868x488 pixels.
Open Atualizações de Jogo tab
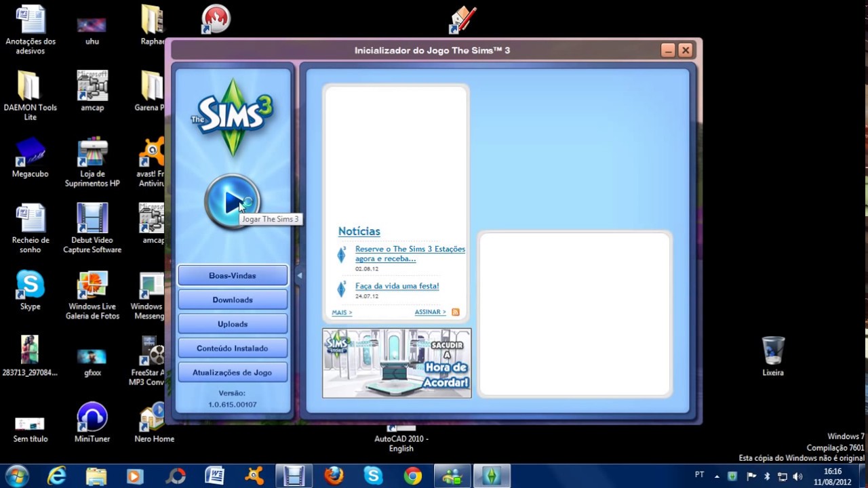[x=233, y=373]
